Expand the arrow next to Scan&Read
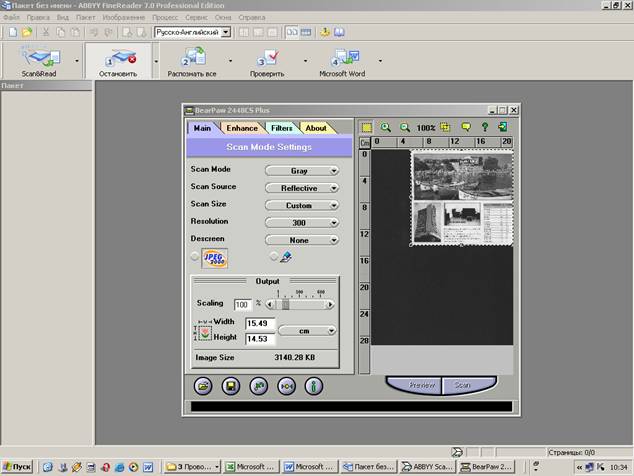 (x=77, y=61)
